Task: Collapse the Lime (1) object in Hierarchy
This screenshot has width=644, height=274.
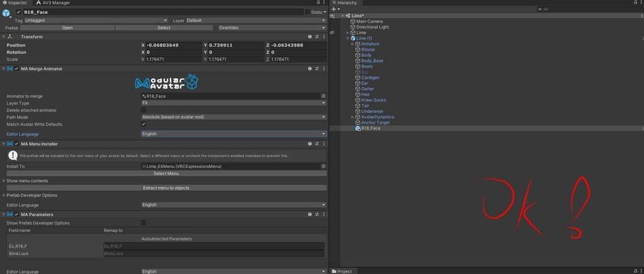Action: pyautogui.click(x=347, y=38)
